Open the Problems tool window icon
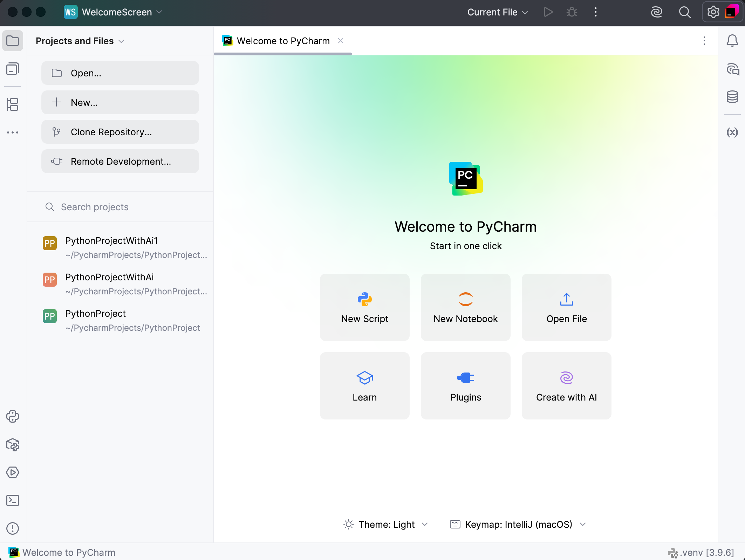 coord(13,528)
